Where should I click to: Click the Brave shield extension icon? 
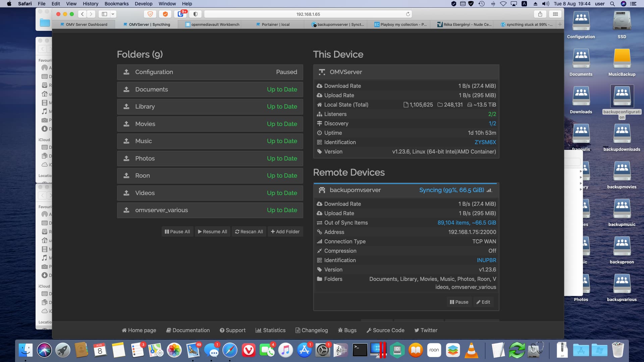click(x=150, y=14)
